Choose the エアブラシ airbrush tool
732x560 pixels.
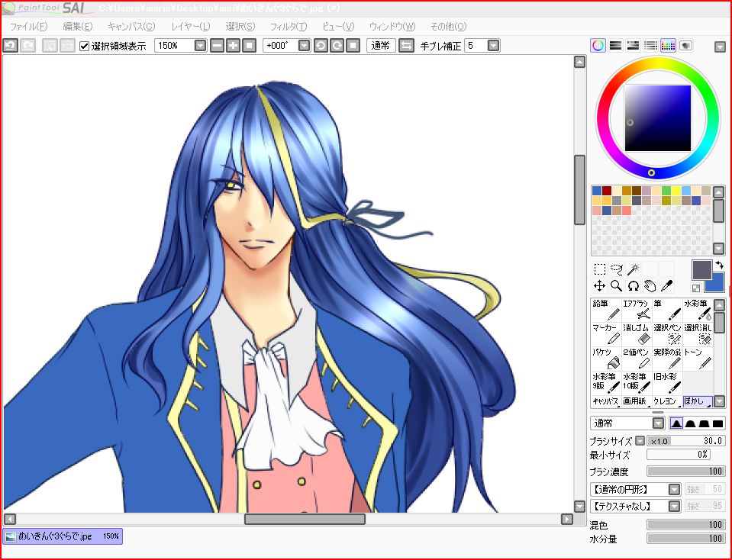[637, 310]
